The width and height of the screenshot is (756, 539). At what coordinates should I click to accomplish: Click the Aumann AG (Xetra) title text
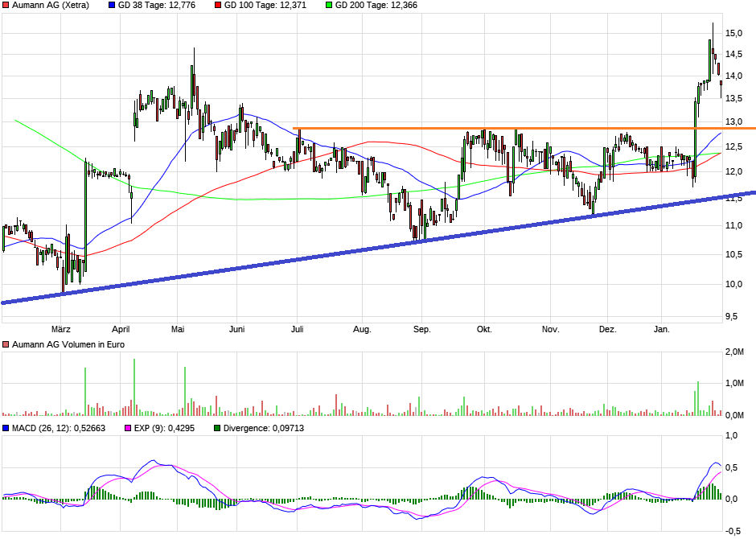(50, 5)
